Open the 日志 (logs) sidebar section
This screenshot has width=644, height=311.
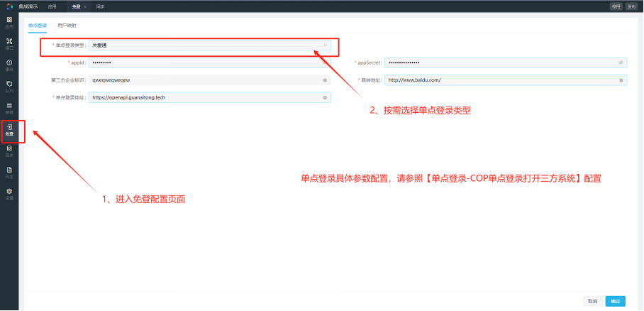pyautogui.click(x=9, y=173)
